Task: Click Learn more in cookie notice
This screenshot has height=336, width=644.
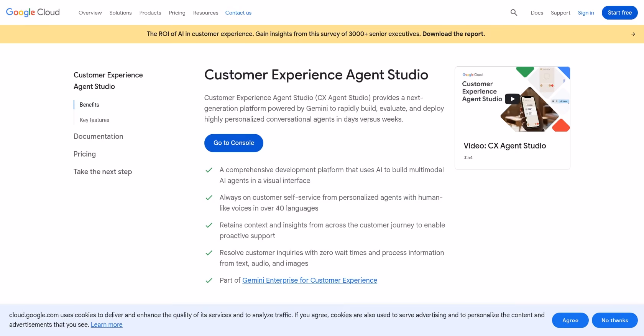Action: (107, 324)
